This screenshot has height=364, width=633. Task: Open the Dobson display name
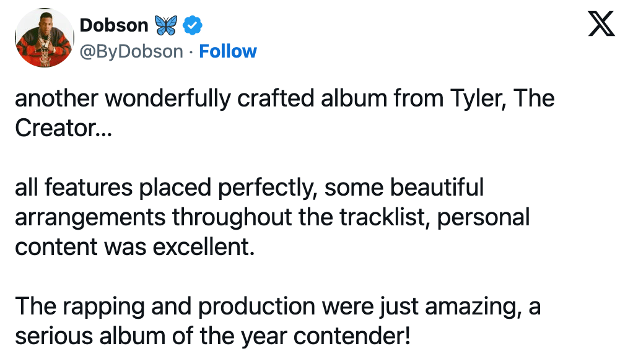point(114,25)
